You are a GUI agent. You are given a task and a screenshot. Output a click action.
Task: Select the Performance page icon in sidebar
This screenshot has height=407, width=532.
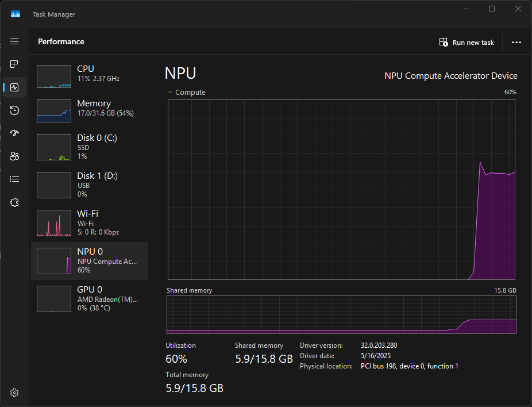coord(14,87)
